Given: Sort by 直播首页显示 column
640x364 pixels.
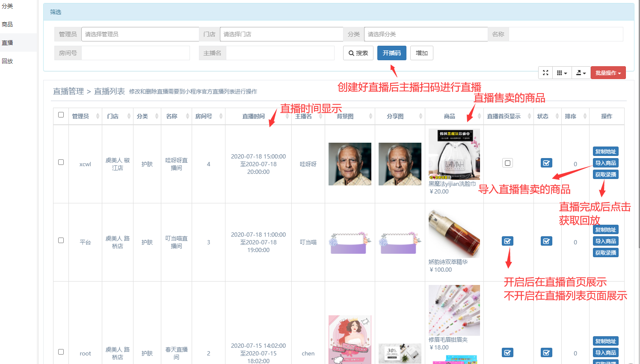Looking at the screenshot, I should pos(509,116).
